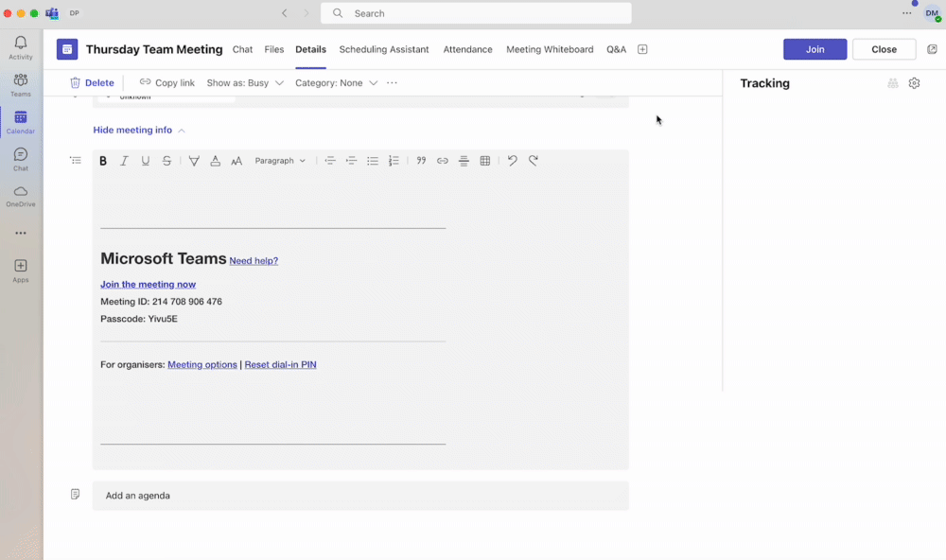Click the Thursday Team Meeting title
Viewport: 946px width, 560px height.
[154, 49]
